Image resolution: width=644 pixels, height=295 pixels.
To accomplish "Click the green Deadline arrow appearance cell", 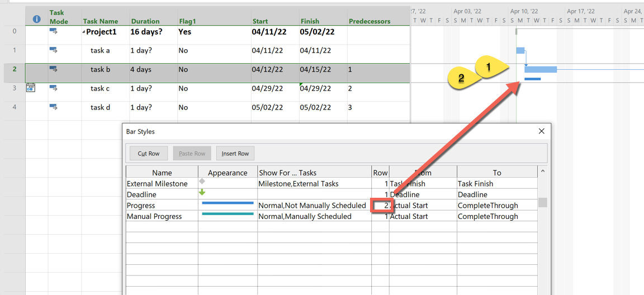I will point(228,194).
